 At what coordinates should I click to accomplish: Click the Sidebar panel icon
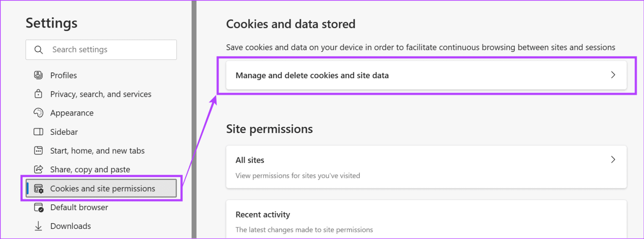pos(38,132)
